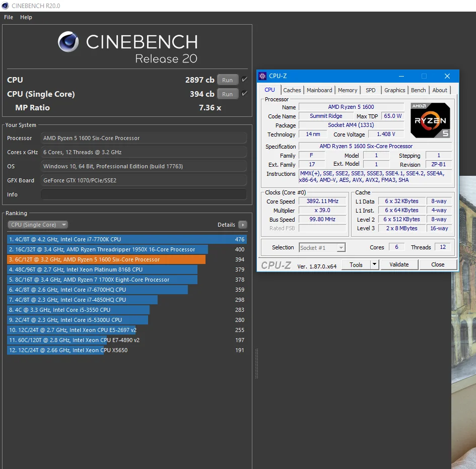
Task: Select the Intel Core i7-7700K ranking bar
Action: [x=127, y=239]
